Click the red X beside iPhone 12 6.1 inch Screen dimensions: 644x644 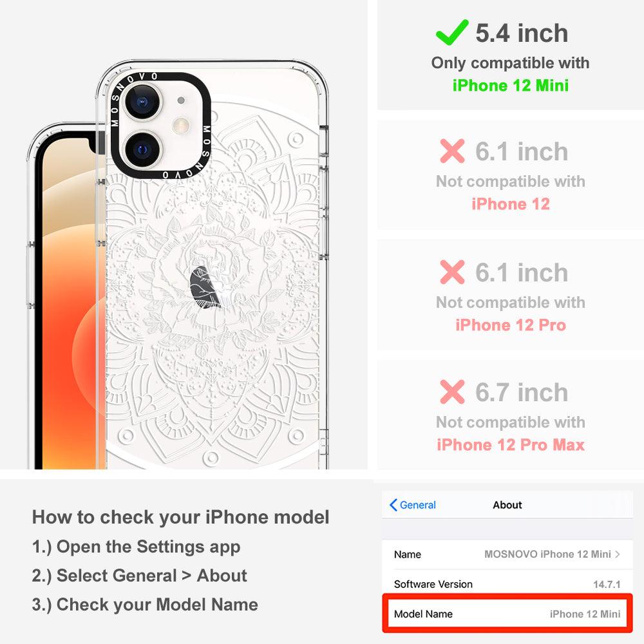click(452, 151)
